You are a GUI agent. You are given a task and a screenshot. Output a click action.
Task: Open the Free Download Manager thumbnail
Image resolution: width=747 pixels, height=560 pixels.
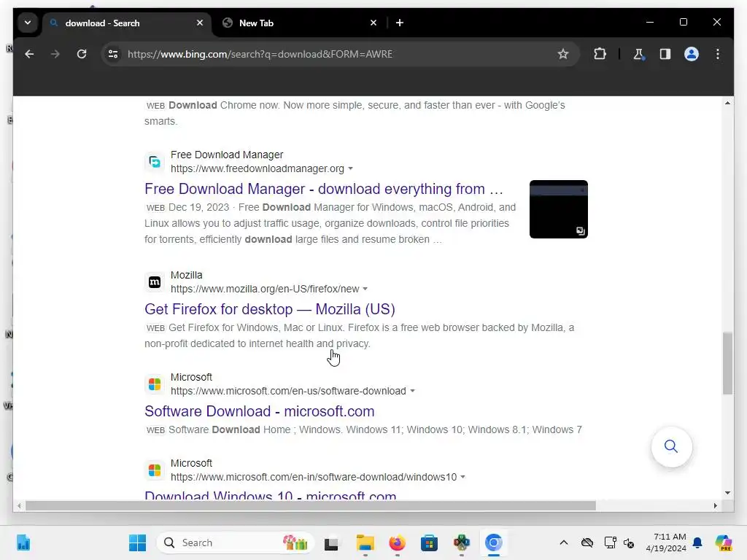(x=558, y=209)
